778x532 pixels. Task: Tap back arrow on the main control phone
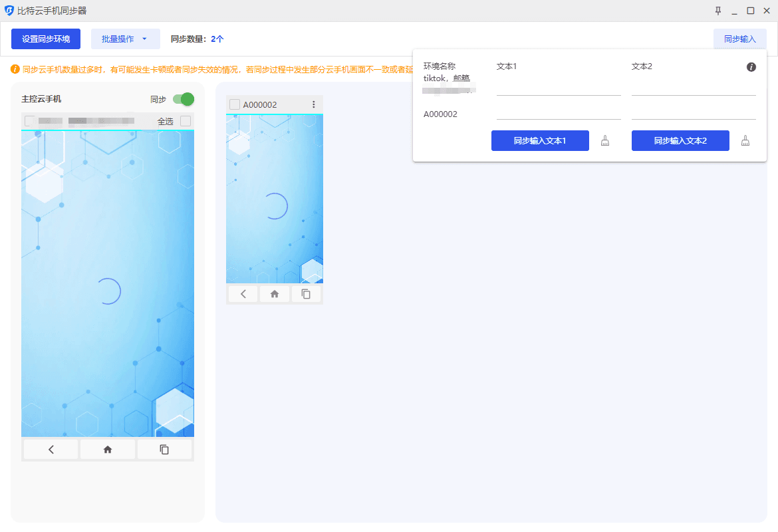click(51, 450)
